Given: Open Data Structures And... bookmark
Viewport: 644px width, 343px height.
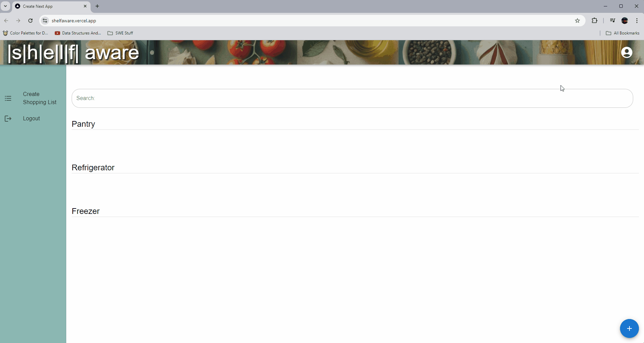Looking at the screenshot, I should coord(78,33).
